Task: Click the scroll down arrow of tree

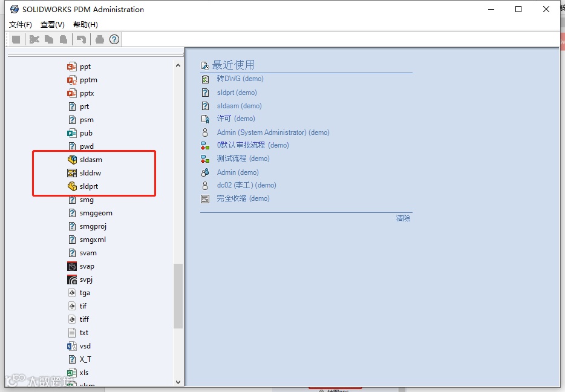Action: [x=178, y=382]
